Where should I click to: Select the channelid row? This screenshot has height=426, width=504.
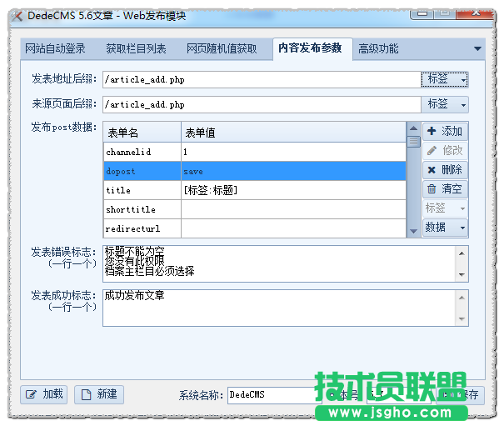click(x=255, y=152)
